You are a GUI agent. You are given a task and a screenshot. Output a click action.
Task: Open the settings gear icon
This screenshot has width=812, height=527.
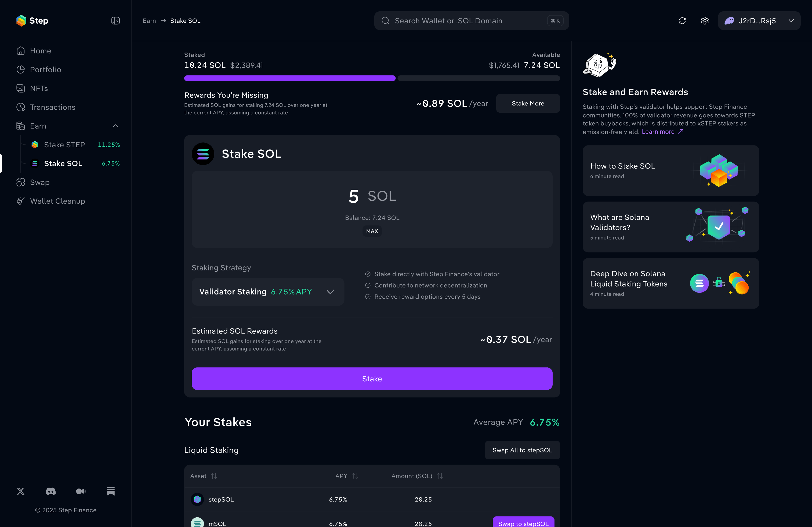[x=705, y=21]
